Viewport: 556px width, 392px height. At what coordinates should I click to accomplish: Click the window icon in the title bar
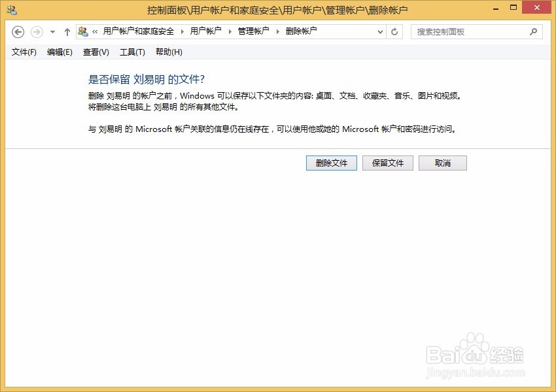coord(12,10)
